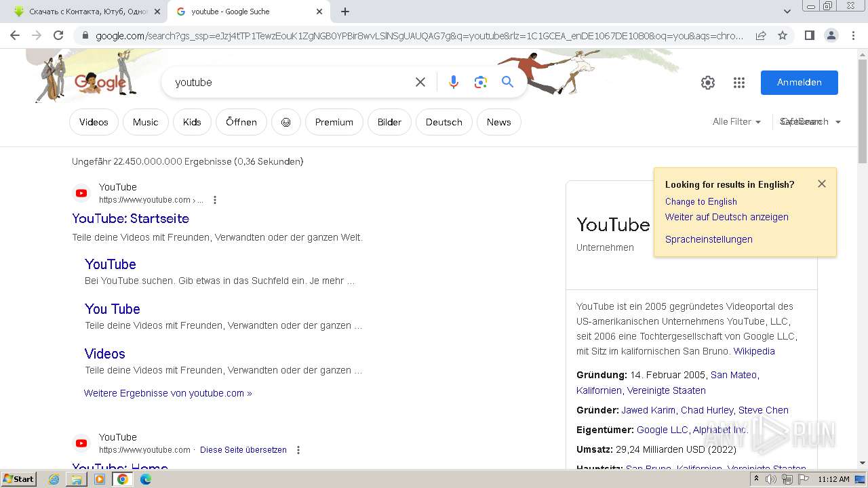Open the Chrome three-dot menu
Screen dimensions: 868x488
tap(853, 35)
